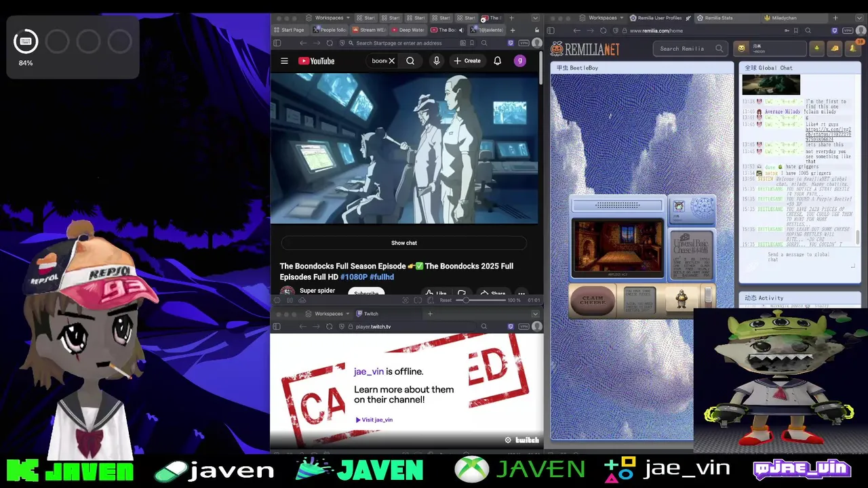Go back in the YouTube browser window
The width and height of the screenshot is (868, 488).
click(302, 43)
